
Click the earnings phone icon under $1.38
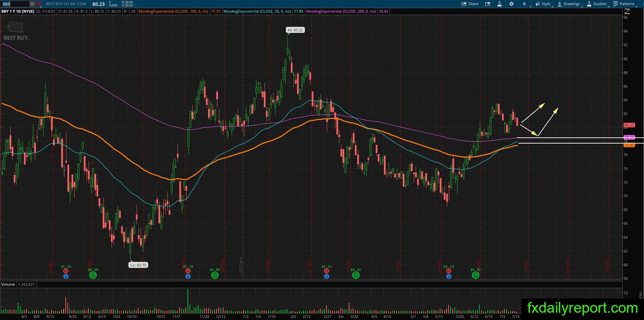[188, 271]
